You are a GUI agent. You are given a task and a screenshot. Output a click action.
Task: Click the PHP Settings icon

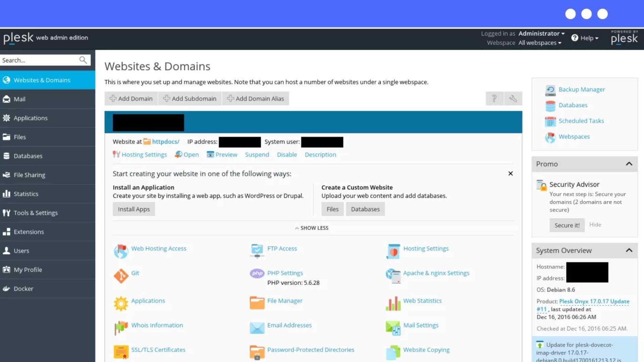tap(257, 274)
